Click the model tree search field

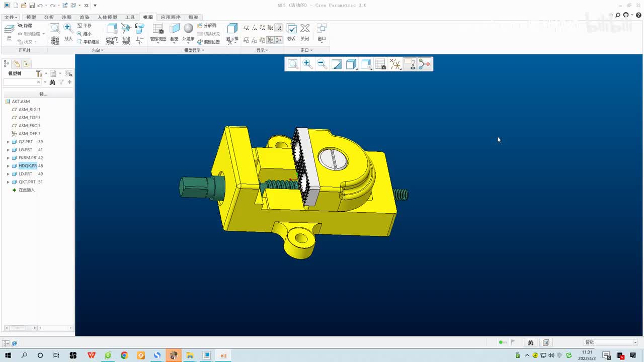21,82
